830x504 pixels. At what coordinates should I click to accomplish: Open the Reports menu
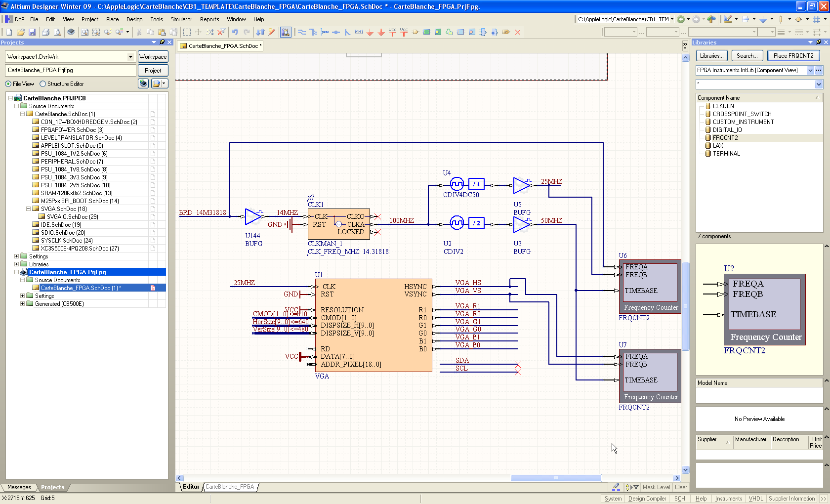[209, 19]
